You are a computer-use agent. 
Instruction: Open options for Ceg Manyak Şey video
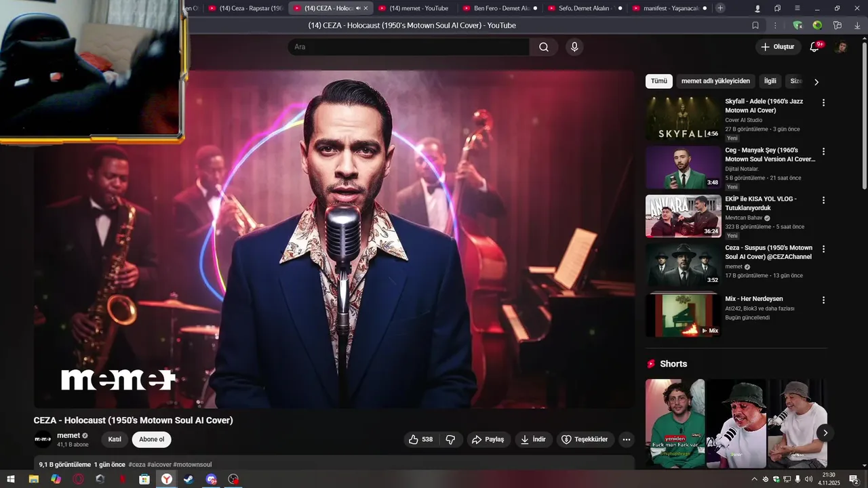(823, 152)
